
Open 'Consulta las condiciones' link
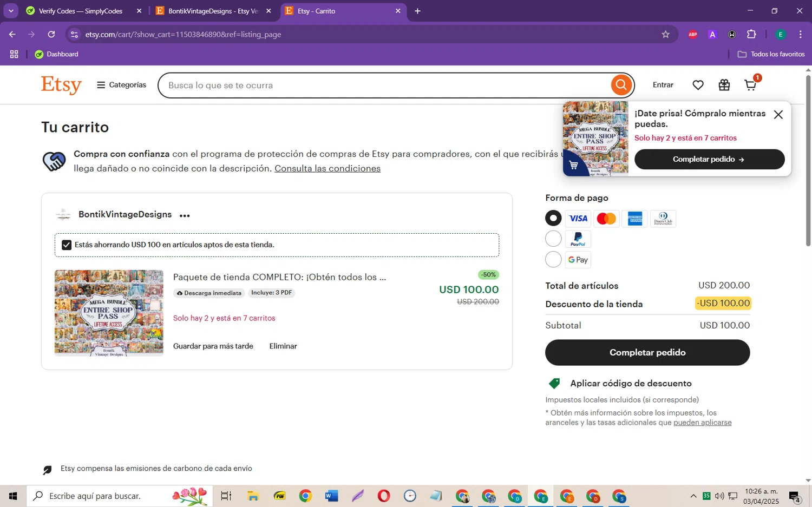(x=328, y=168)
